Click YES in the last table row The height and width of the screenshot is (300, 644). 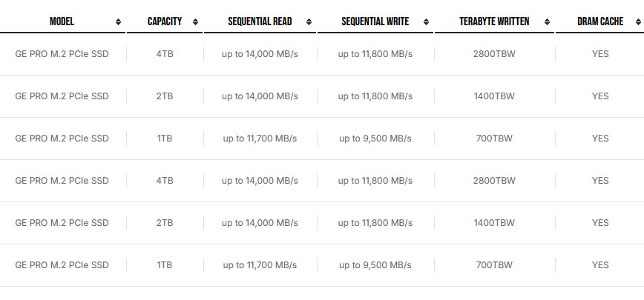click(600, 265)
